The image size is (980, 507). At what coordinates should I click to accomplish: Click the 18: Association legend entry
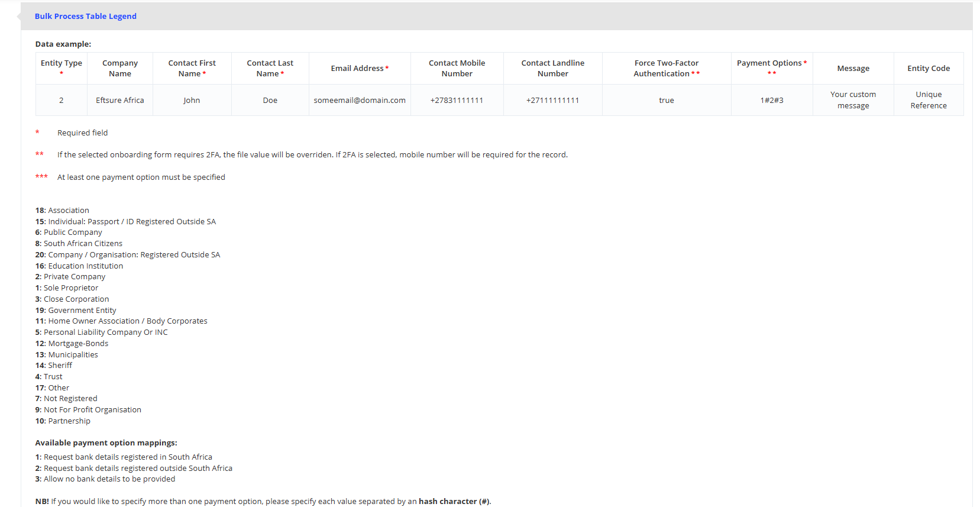(x=62, y=211)
